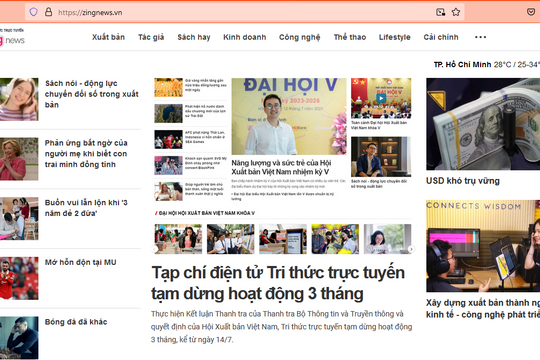Go to the Cải chính section
This screenshot has height=360, width=540.
pos(441,37)
